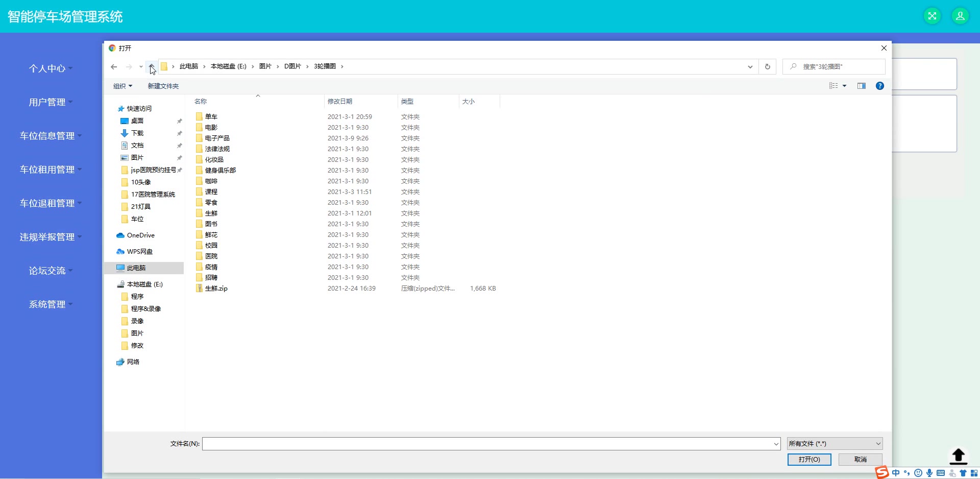Go up one folder level
Screen dimensions: 980x479
tap(152, 66)
